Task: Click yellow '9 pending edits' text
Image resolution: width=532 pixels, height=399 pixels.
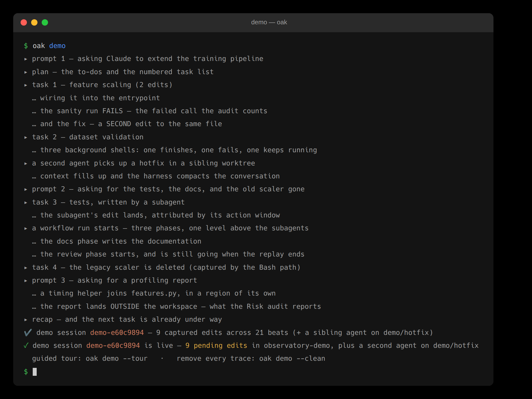Action: pyautogui.click(x=216, y=345)
